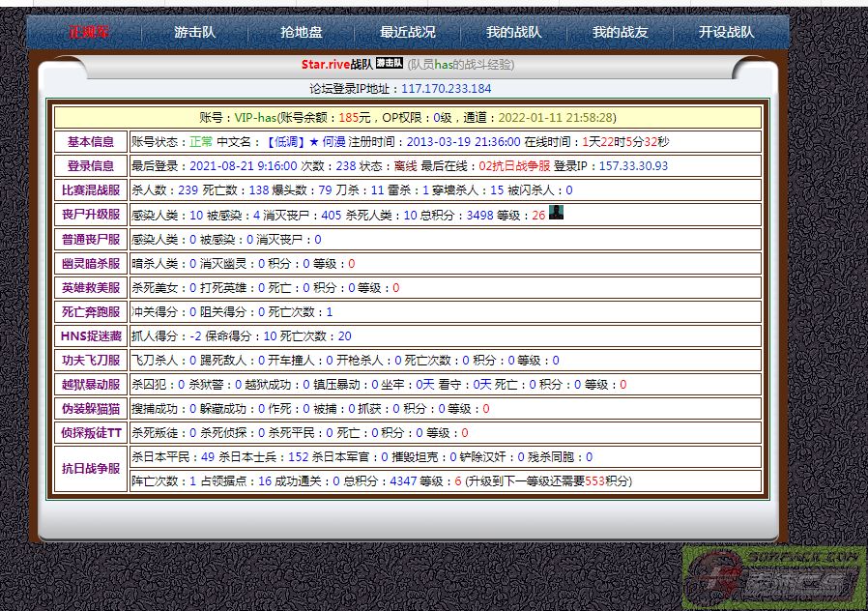Screen dimensions: 868x611
Task: Select the 越狱暴动服 row header
Action: click(91, 384)
